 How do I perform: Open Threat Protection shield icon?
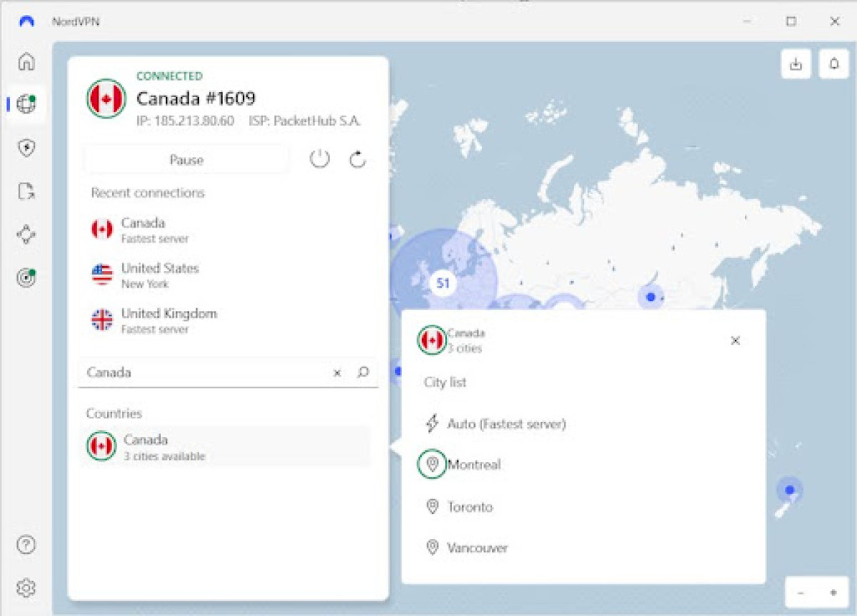tap(26, 148)
